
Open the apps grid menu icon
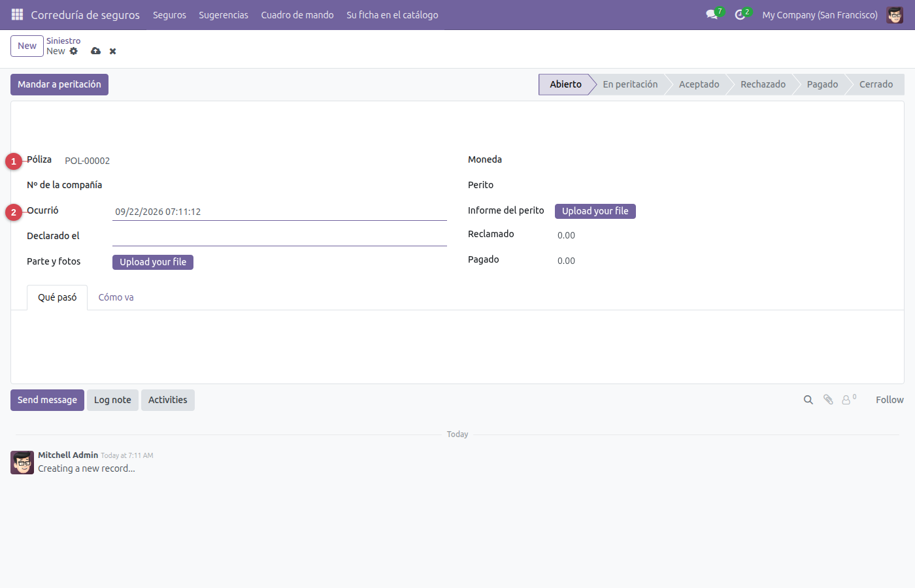click(18, 14)
